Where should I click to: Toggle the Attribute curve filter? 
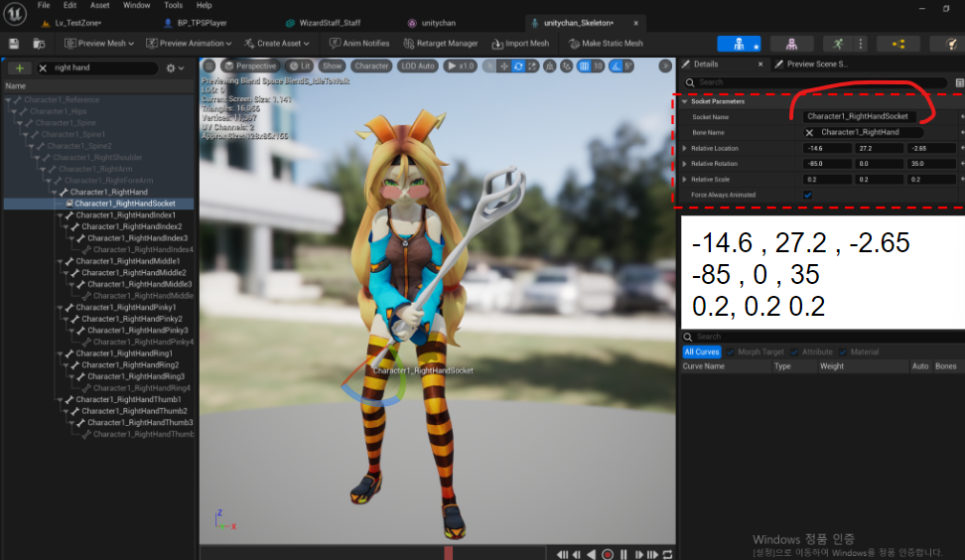(x=812, y=352)
